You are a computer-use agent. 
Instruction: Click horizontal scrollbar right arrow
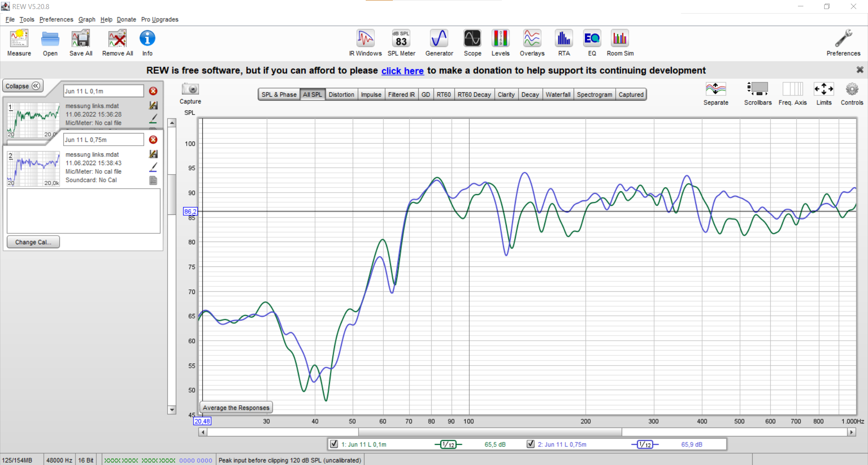coord(852,432)
